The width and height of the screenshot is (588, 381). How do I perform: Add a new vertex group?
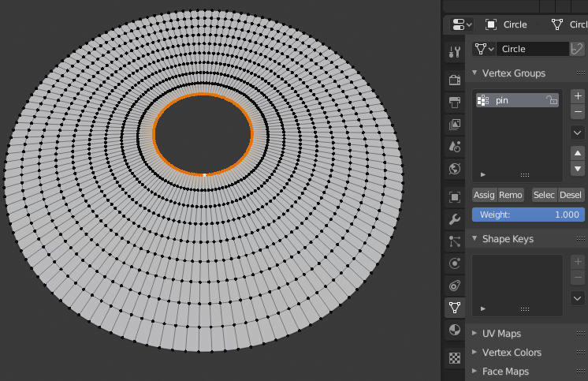(578, 96)
